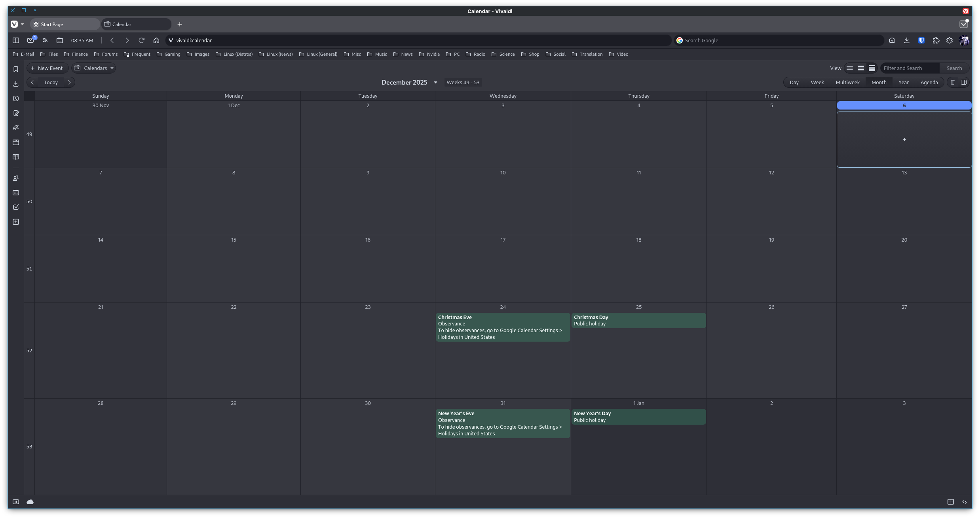
Task: Open Mail icon with unread badge
Action: click(x=30, y=40)
